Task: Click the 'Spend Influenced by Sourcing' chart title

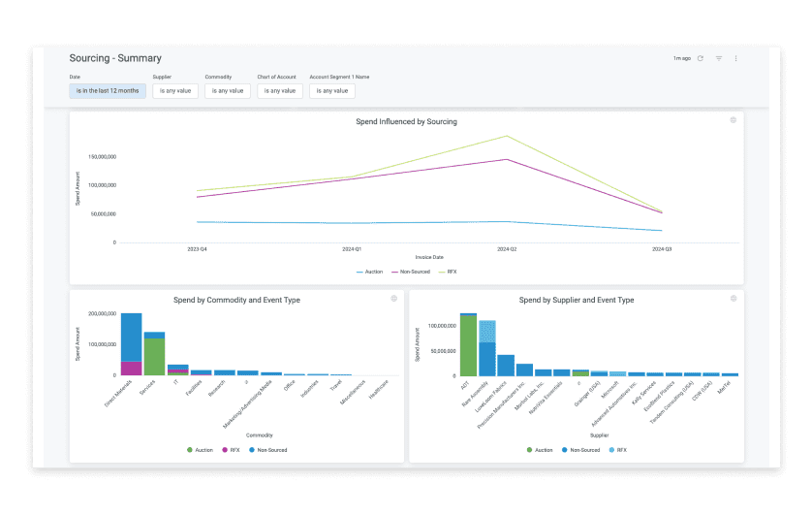Action: (x=407, y=122)
